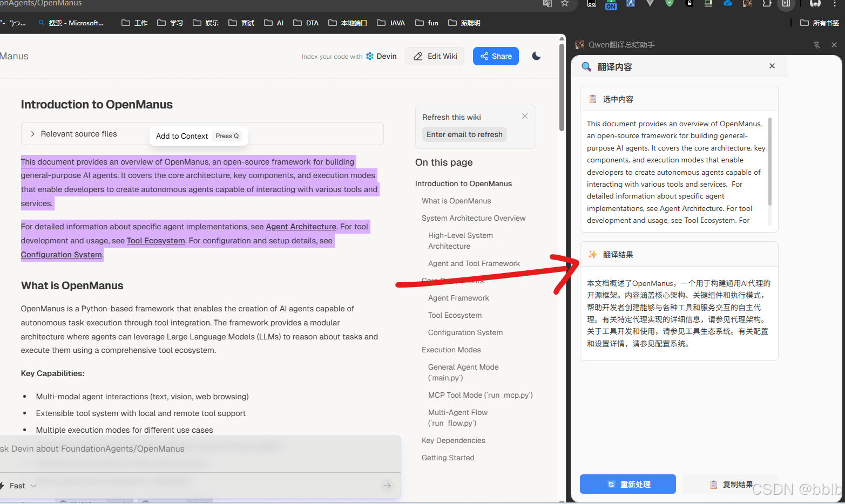Follow the Configuration System link in the paragraph

pos(61,255)
